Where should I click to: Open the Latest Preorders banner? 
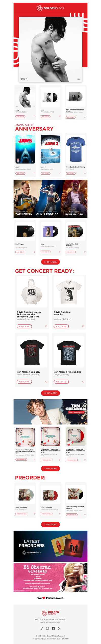click(50, 546)
